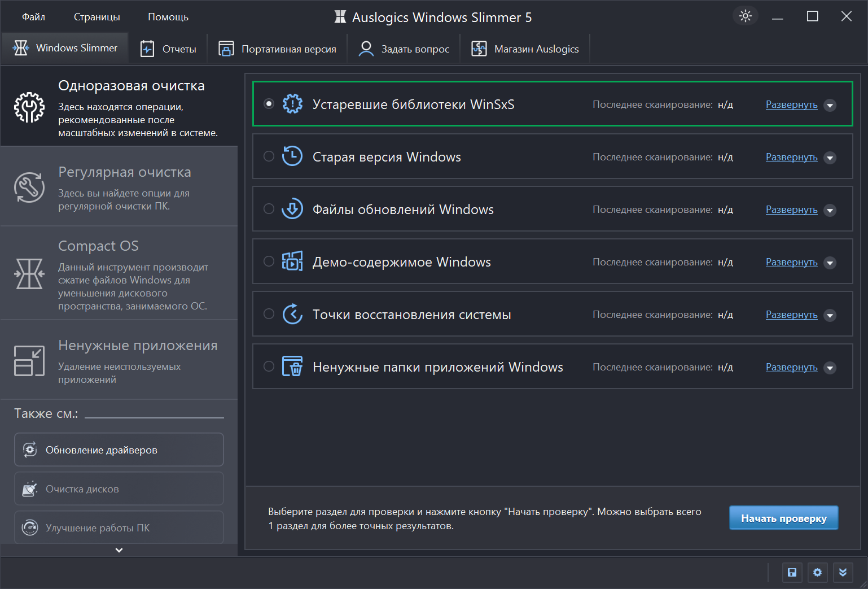Open the Ненужные приложения section title

138,345
